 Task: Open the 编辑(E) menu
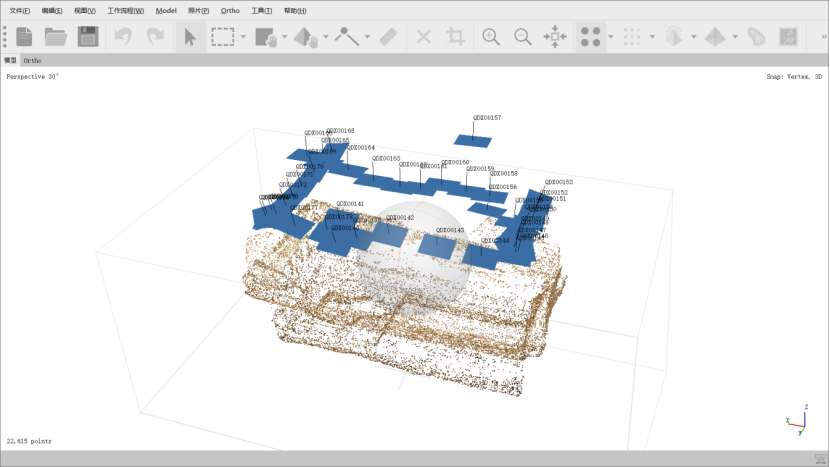point(52,11)
